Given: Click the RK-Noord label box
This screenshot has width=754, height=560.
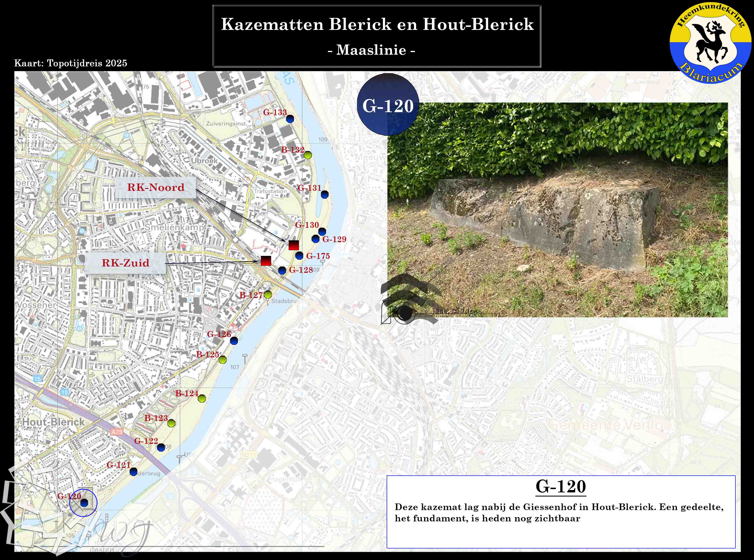Looking at the screenshot, I should [156, 188].
